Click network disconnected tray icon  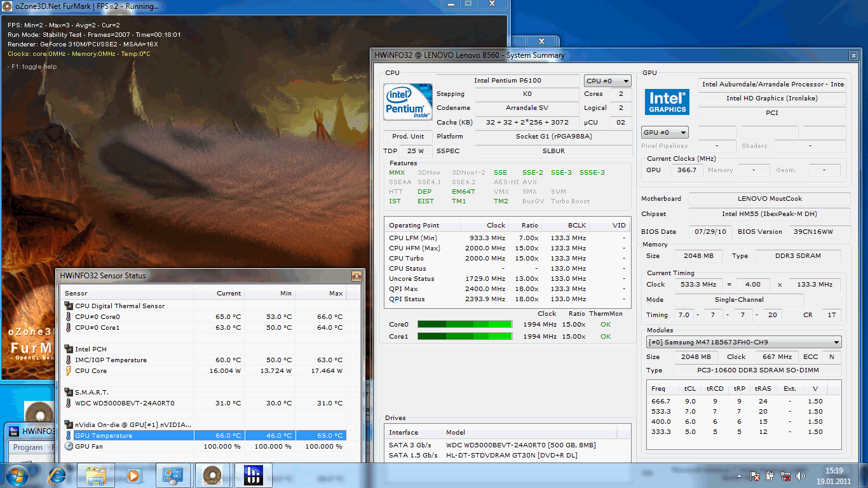pyautogui.click(x=785, y=475)
